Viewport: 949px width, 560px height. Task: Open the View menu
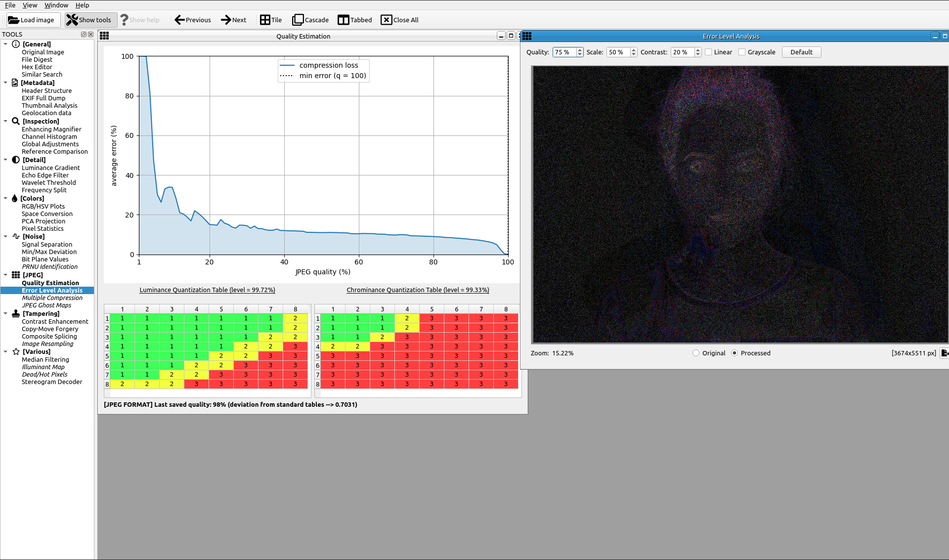pyautogui.click(x=30, y=5)
